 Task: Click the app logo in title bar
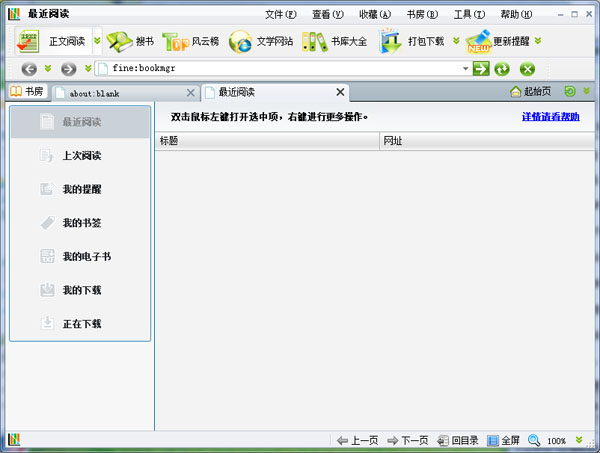[x=14, y=14]
